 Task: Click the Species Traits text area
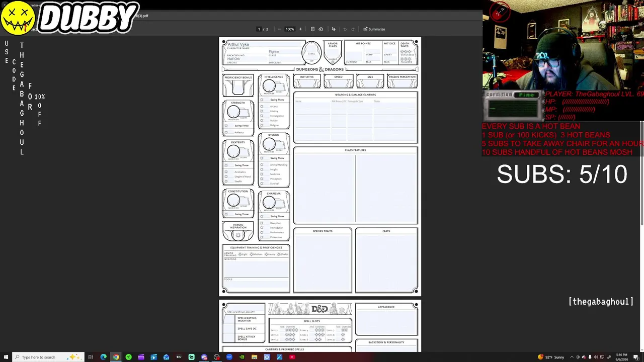coord(323,262)
